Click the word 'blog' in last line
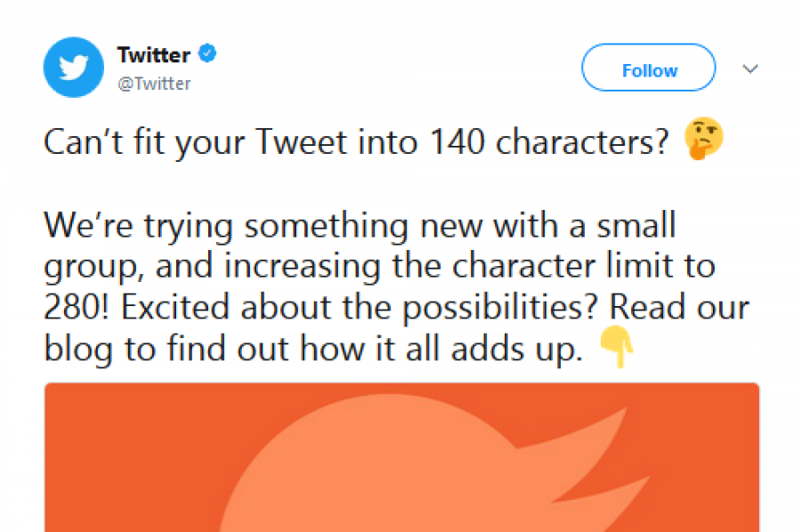The height and width of the screenshot is (532, 801). (x=78, y=351)
